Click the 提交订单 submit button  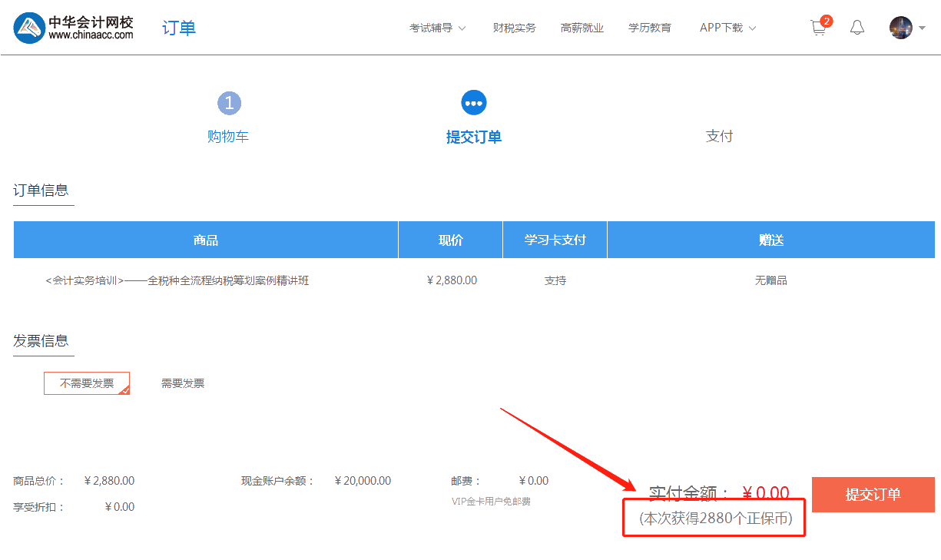tap(873, 495)
